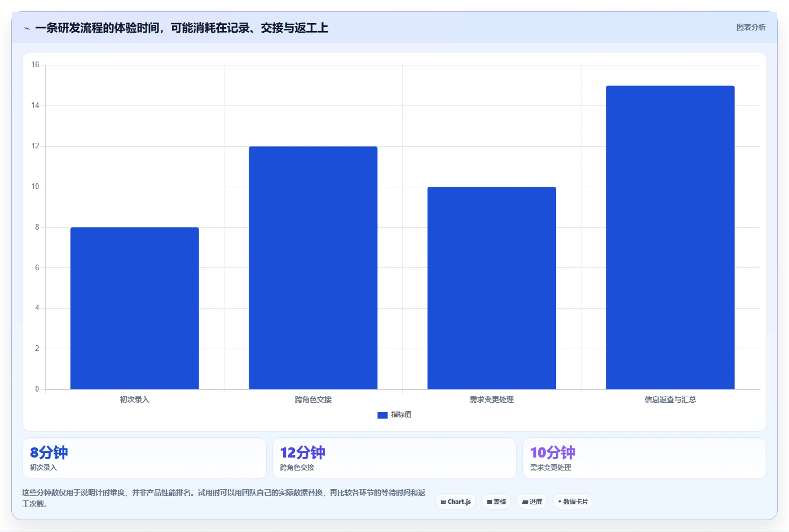Click the x-axis label 跨角色交接
This screenshot has width=789, height=532.
point(313,399)
